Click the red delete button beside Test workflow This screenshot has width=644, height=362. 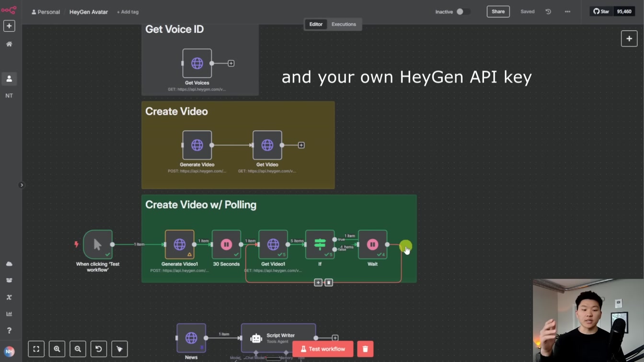coord(365,349)
